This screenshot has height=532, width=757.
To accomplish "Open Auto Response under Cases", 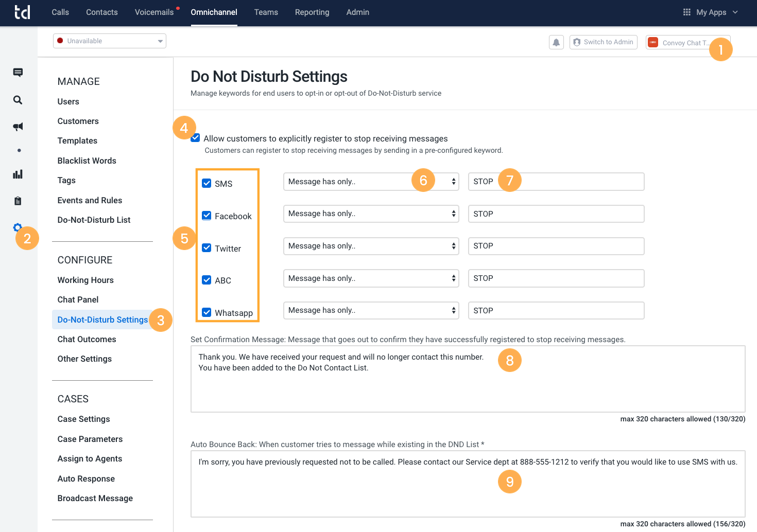I will (86, 478).
